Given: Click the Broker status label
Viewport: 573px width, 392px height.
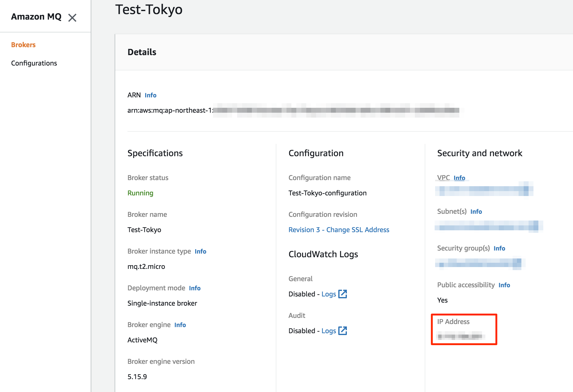Looking at the screenshot, I should point(148,178).
